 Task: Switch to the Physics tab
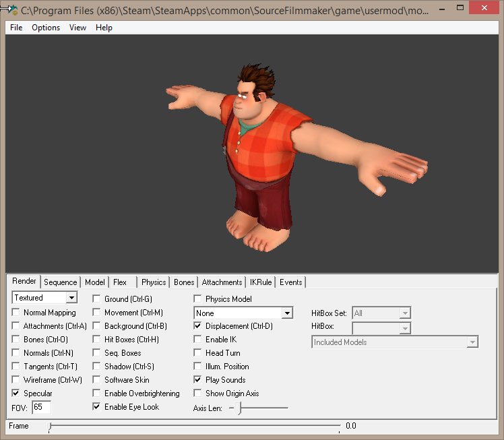pyautogui.click(x=154, y=282)
